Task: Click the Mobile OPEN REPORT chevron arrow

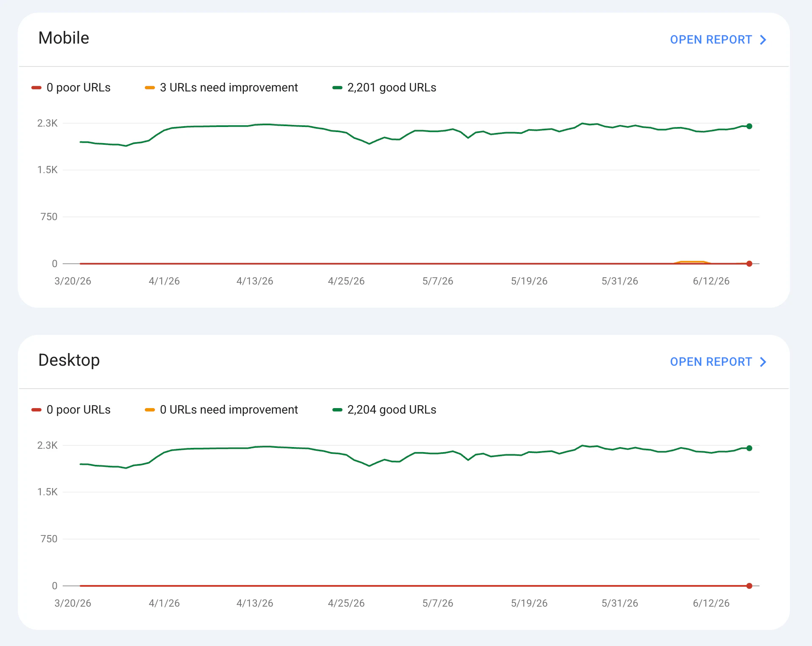Action: 763,40
